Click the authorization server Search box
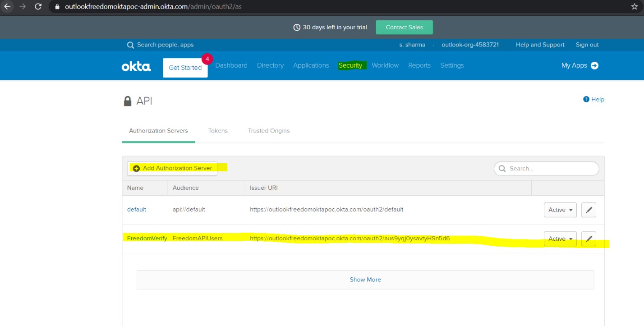The width and height of the screenshot is (644, 326). tap(547, 168)
